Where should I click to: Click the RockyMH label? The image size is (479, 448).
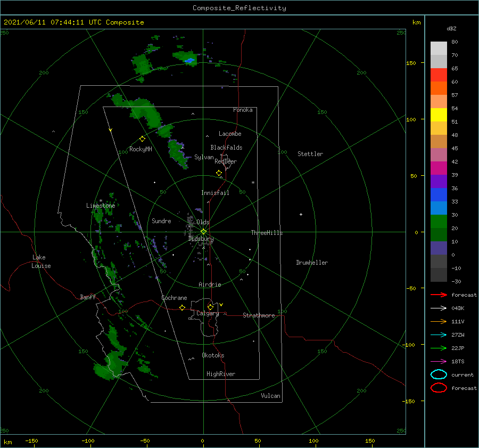coord(141,149)
